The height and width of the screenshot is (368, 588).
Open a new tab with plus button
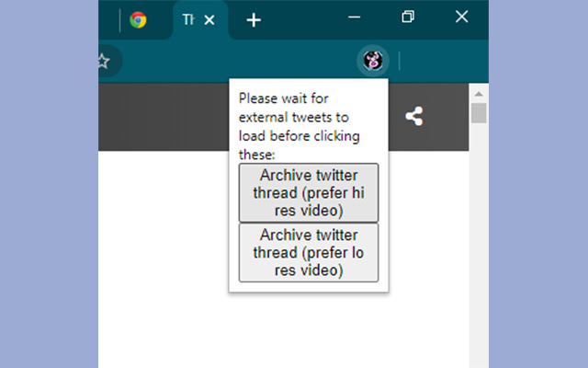[x=254, y=20]
